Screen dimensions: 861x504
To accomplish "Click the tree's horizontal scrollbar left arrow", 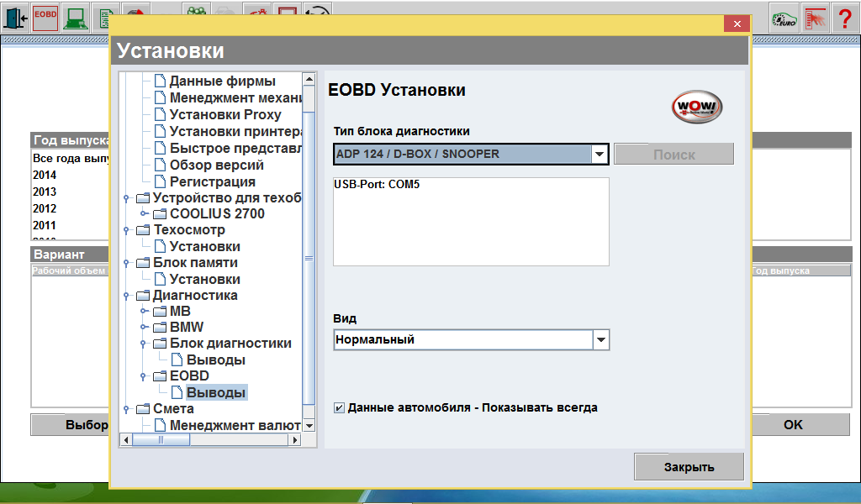I will click(x=126, y=440).
